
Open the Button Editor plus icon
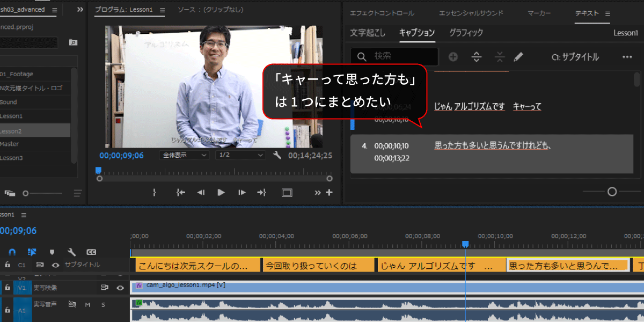click(x=329, y=193)
